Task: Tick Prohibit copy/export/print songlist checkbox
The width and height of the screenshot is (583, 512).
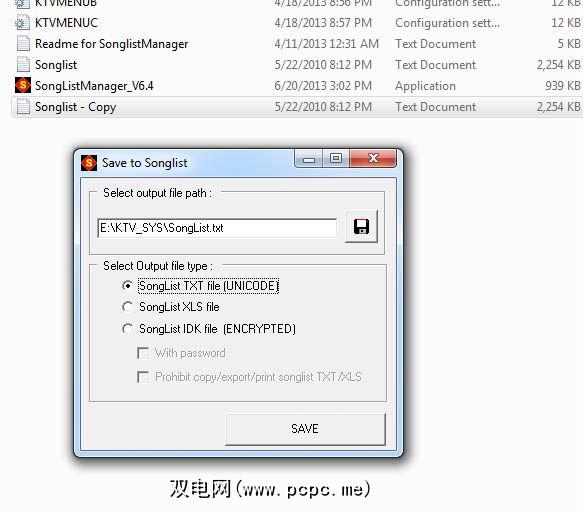Action: pyautogui.click(x=143, y=377)
